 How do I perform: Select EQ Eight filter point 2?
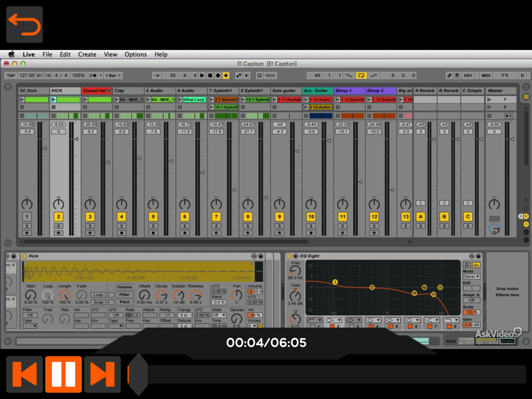pos(335,282)
